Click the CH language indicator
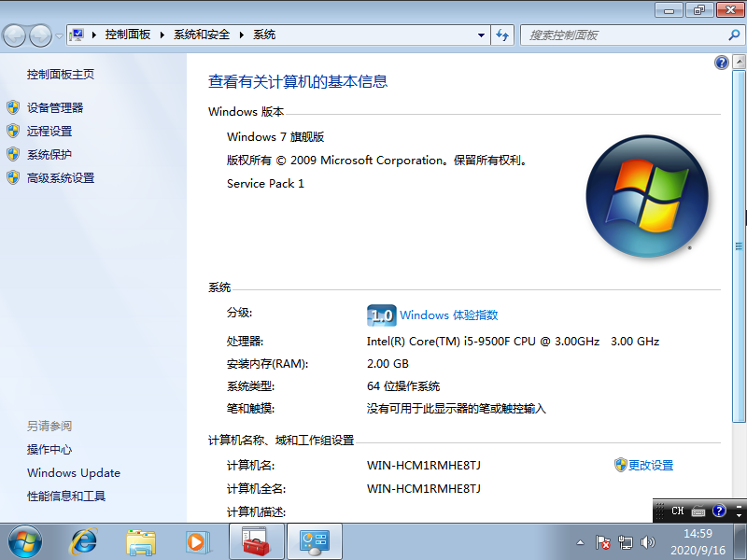Viewport: 747px width, 560px height. (678, 511)
